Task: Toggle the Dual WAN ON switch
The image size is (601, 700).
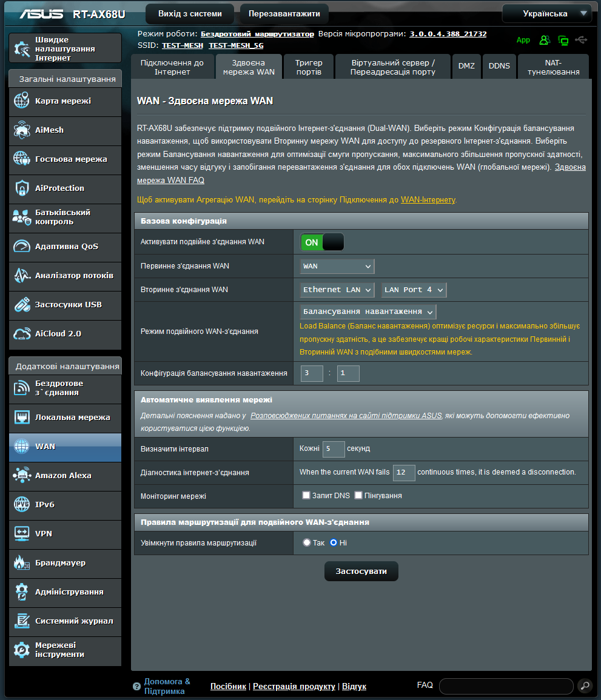Action: (321, 242)
